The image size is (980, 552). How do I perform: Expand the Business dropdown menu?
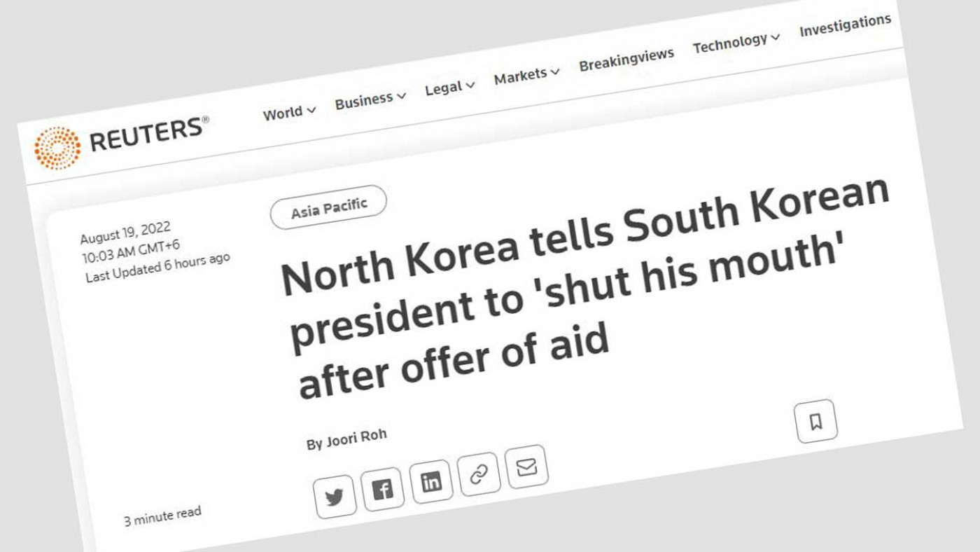click(x=370, y=99)
